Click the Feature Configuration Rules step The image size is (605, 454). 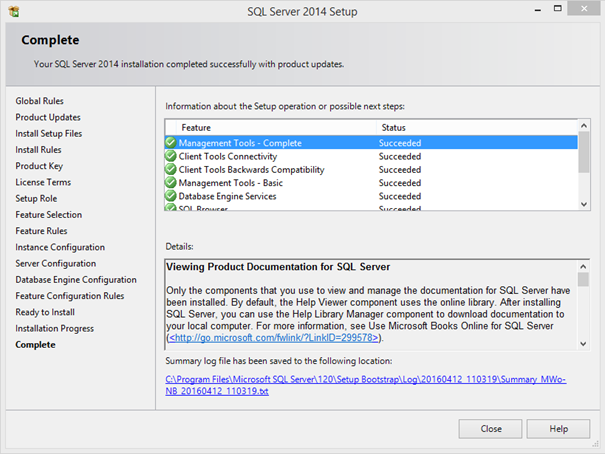tap(70, 296)
